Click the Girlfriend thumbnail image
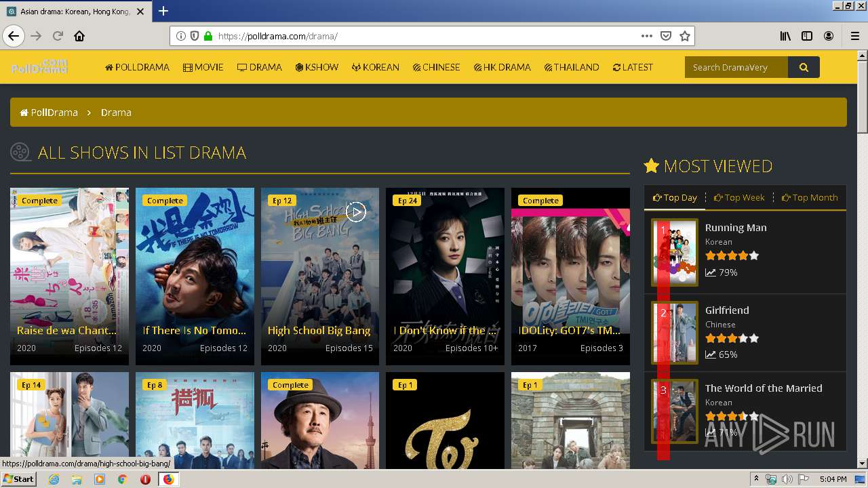The height and width of the screenshot is (488, 868). [675, 332]
